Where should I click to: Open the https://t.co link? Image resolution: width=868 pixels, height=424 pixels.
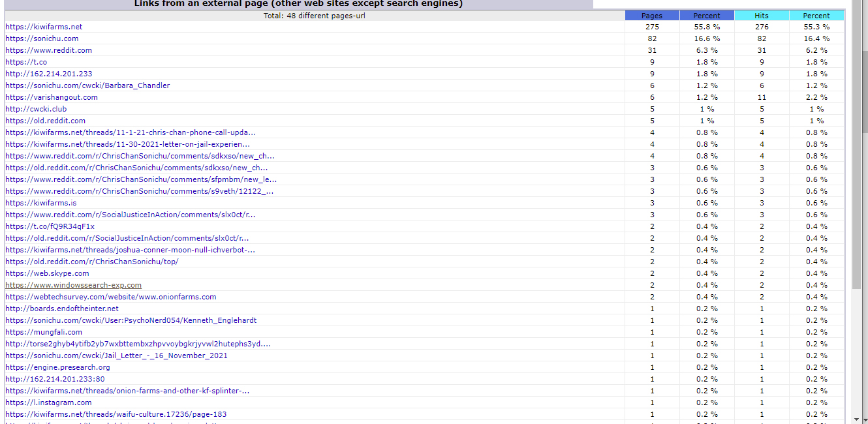tap(26, 62)
